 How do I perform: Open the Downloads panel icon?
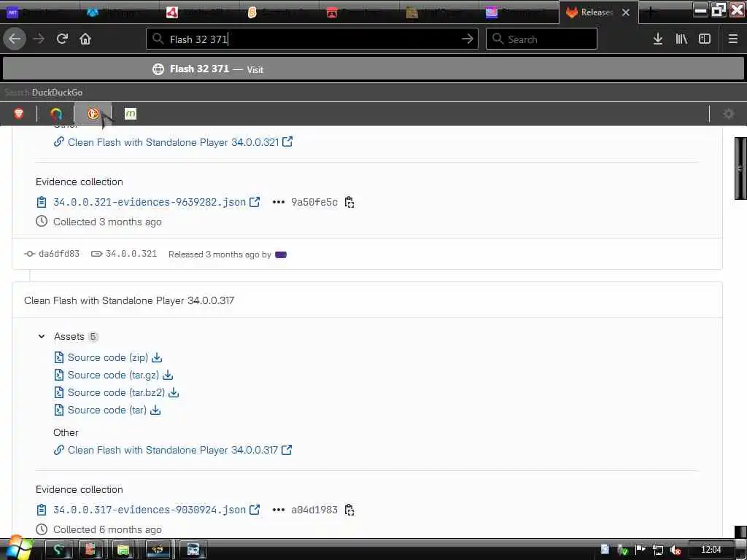(658, 39)
